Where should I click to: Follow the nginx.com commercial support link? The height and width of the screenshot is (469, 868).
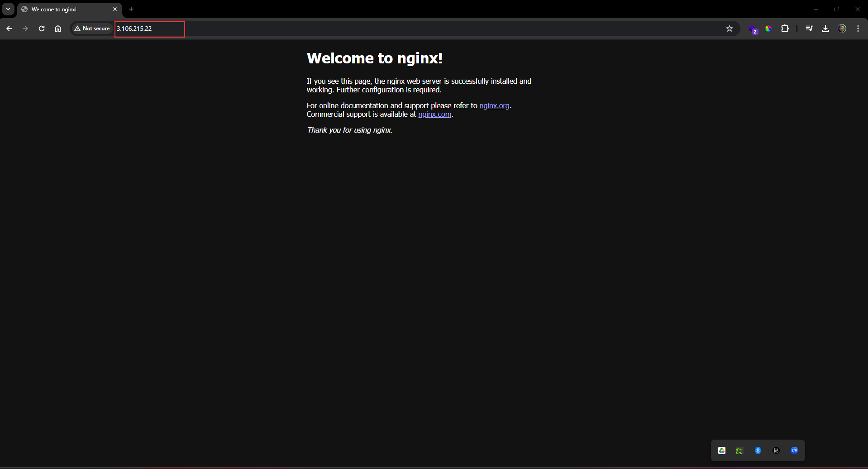point(434,114)
